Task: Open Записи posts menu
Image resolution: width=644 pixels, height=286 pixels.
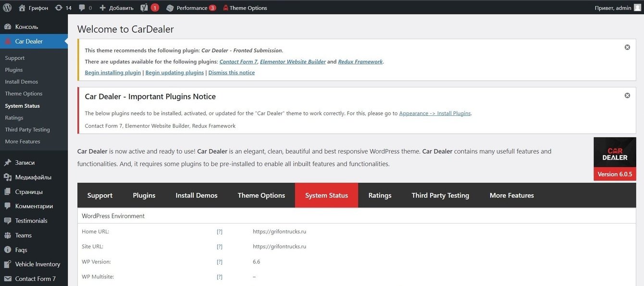Action: [x=34, y=162]
